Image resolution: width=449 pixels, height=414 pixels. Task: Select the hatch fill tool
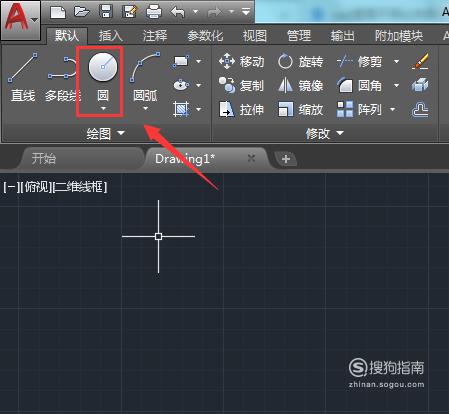pyautogui.click(x=181, y=109)
